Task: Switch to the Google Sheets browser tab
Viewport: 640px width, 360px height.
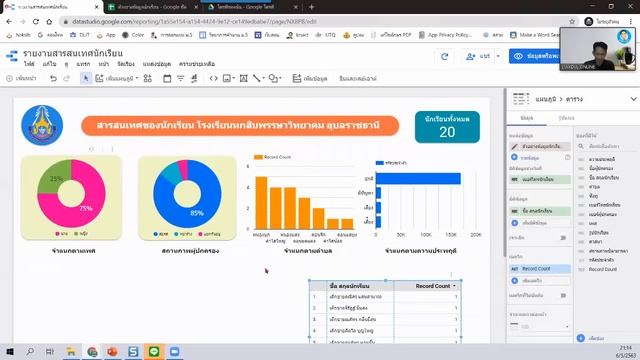Action: click(x=151, y=7)
